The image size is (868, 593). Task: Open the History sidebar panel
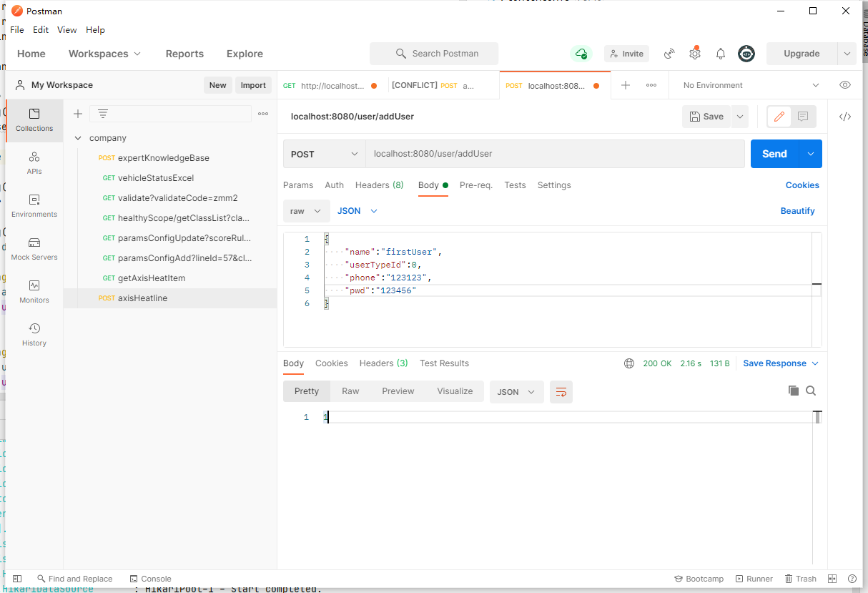34,335
